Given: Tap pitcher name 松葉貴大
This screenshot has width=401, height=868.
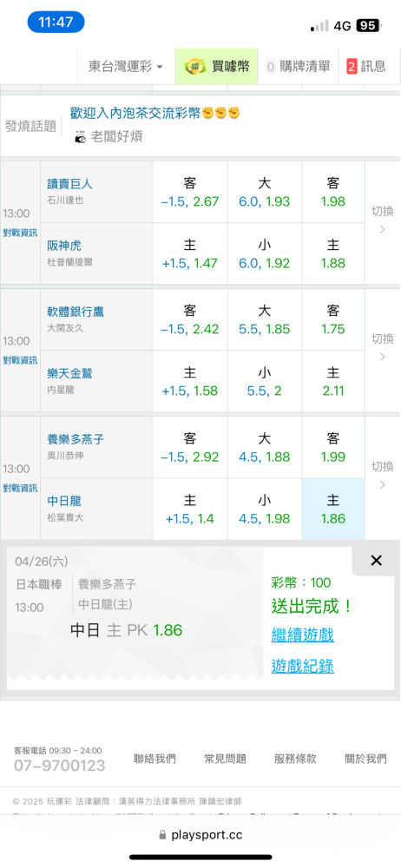Looking at the screenshot, I should click(65, 518).
